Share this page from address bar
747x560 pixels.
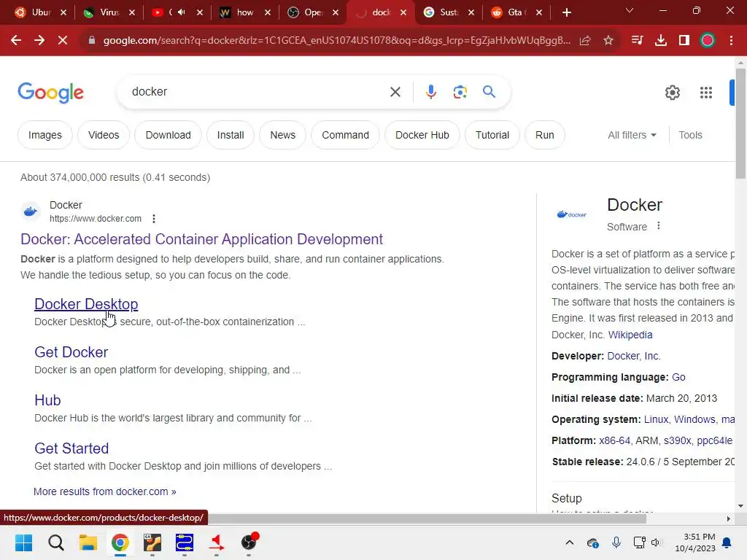point(585,41)
